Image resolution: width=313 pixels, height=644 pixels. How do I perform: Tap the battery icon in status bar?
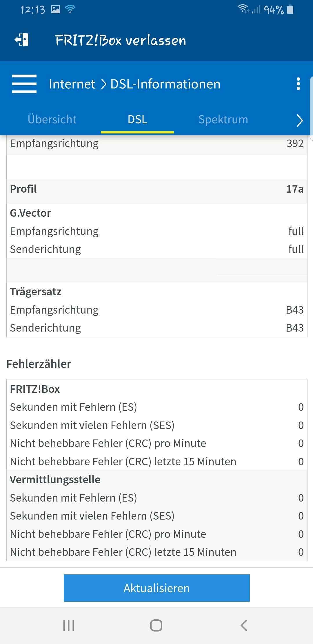pos(290,10)
